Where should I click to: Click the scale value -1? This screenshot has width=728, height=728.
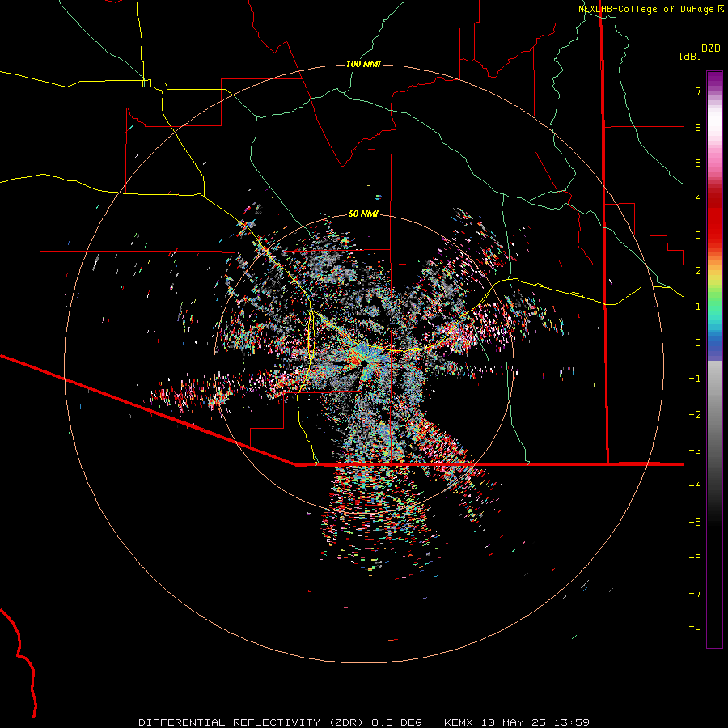[695, 379]
